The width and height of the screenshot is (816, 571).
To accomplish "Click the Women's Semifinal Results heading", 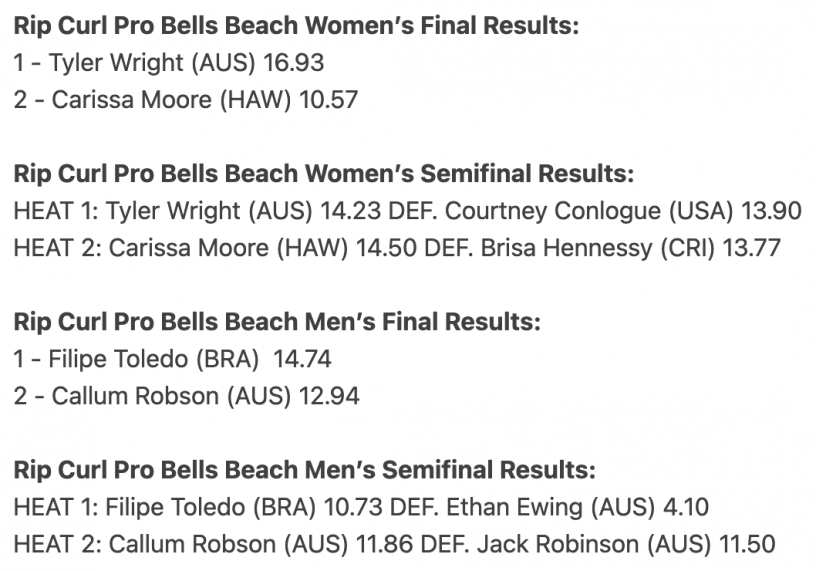I will pos(324,173).
